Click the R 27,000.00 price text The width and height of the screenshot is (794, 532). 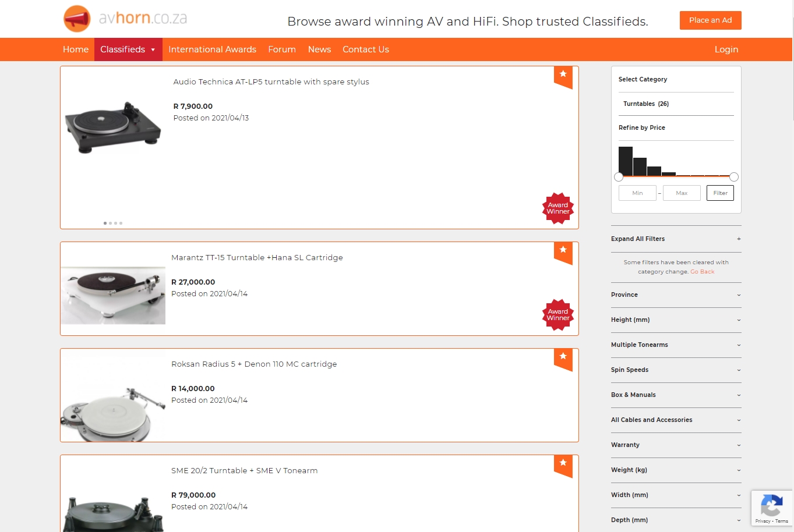click(193, 282)
